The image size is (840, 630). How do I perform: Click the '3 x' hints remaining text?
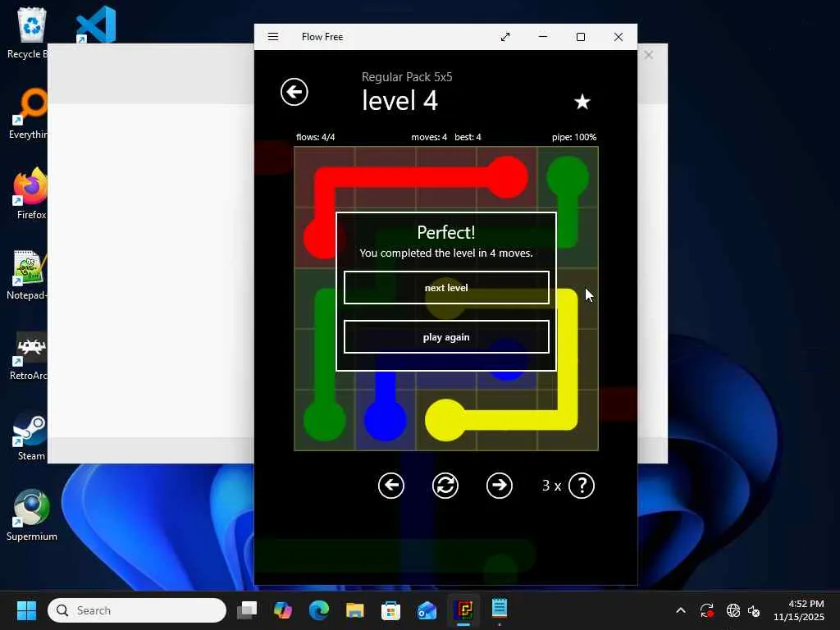551,486
